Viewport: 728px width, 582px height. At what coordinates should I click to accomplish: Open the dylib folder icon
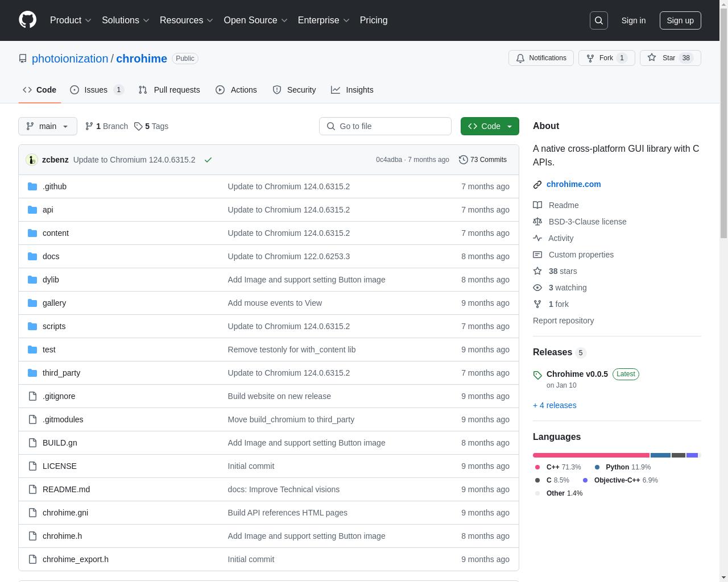click(32, 280)
